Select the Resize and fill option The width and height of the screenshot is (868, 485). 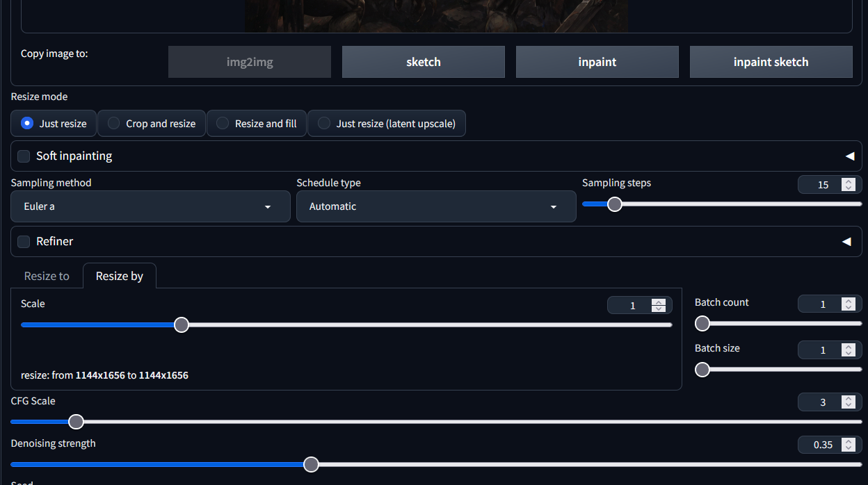(257, 124)
